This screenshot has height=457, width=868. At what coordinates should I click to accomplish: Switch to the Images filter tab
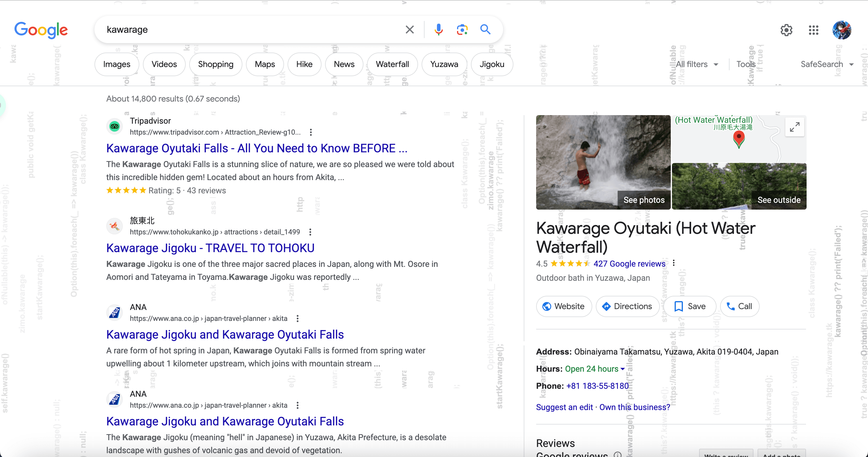click(x=117, y=64)
